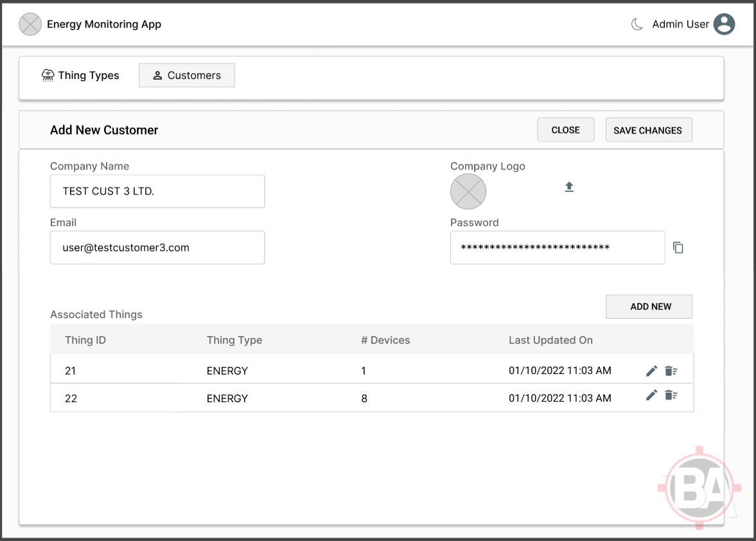Select the Customers tab

point(187,75)
